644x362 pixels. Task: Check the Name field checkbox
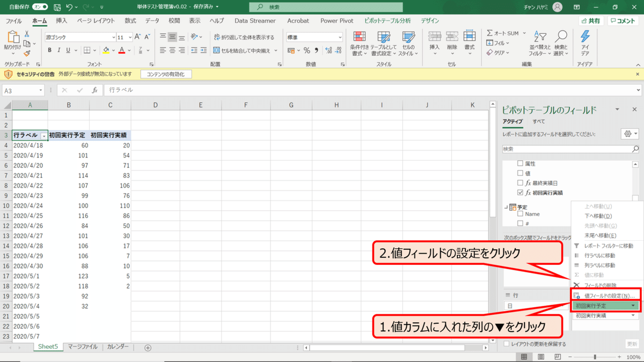point(519,214)
